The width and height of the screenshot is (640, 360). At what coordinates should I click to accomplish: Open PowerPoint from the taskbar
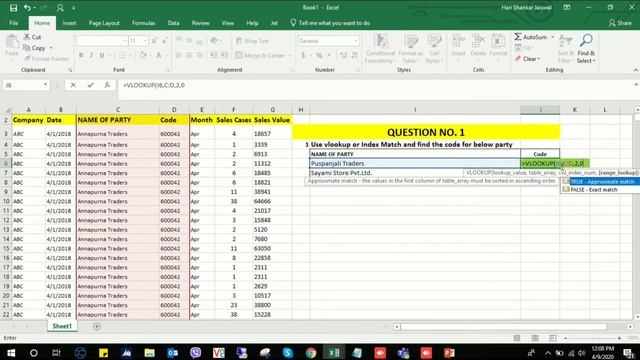pos(449,353)
